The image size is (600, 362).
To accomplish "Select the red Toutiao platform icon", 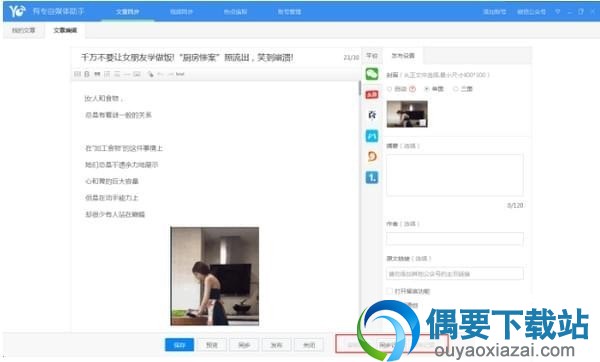I will pos(372,94).
